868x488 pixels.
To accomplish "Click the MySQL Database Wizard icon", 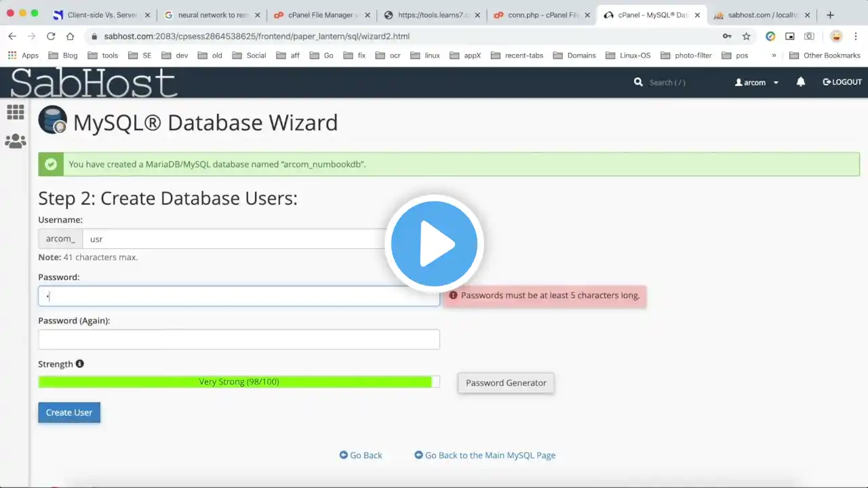I will [53, 120].
